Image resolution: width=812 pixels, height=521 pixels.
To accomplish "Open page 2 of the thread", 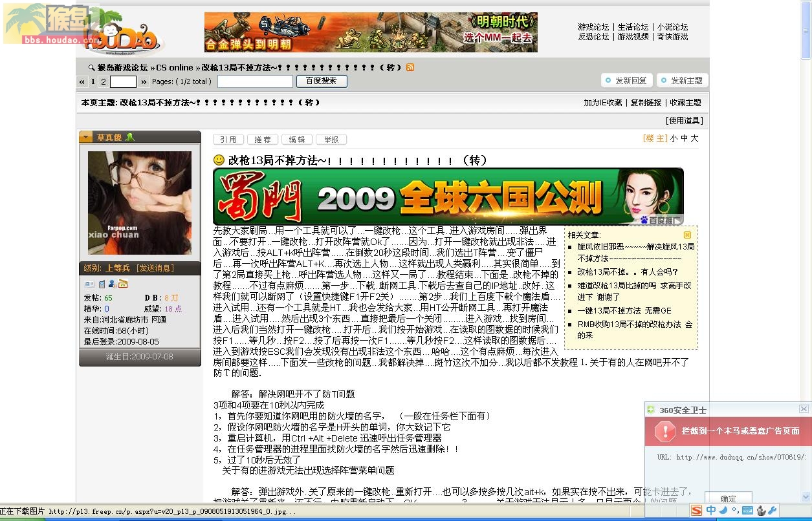I will tap(104, 81).
